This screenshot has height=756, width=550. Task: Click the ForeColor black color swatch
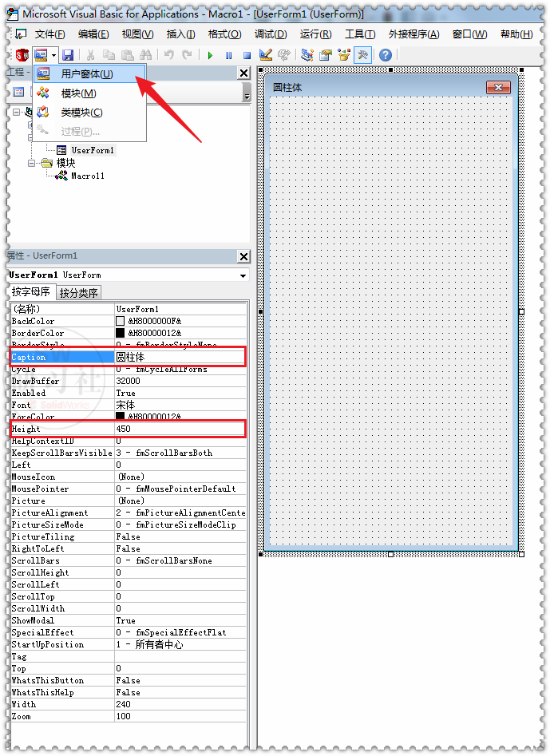[120, 416]
